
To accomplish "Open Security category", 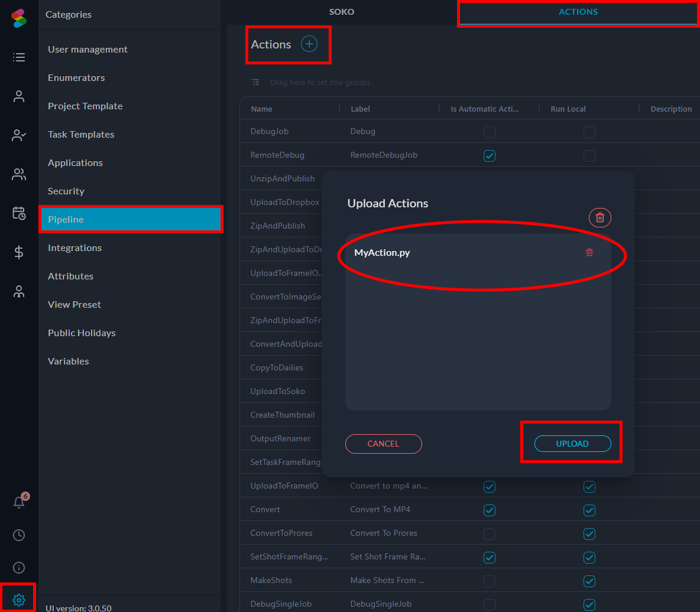I will [66, 191].
